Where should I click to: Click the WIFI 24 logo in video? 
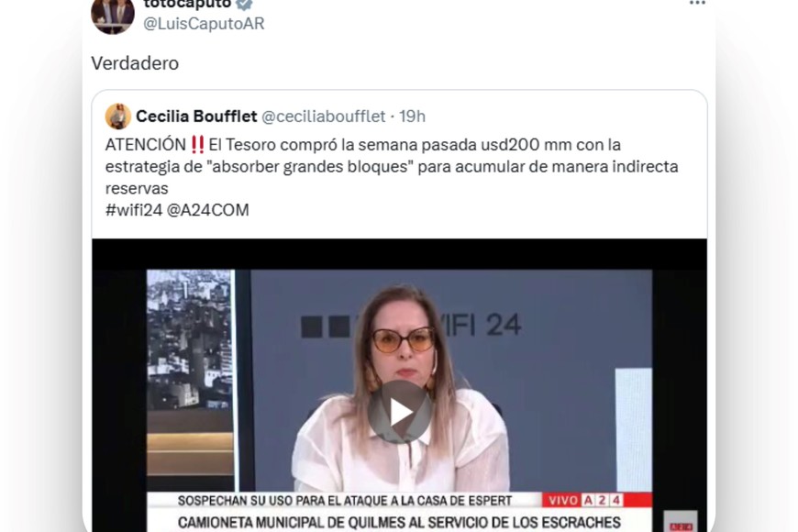tap(411, 326)
